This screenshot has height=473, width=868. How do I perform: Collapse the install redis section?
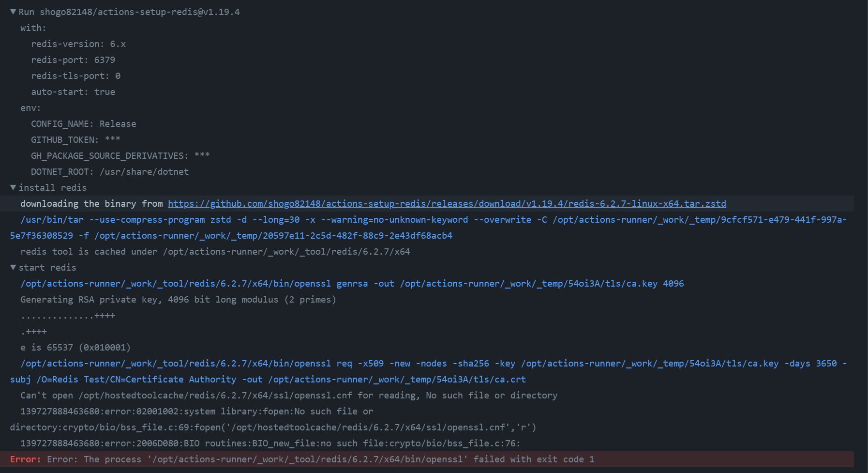click(x=13, y=187)
